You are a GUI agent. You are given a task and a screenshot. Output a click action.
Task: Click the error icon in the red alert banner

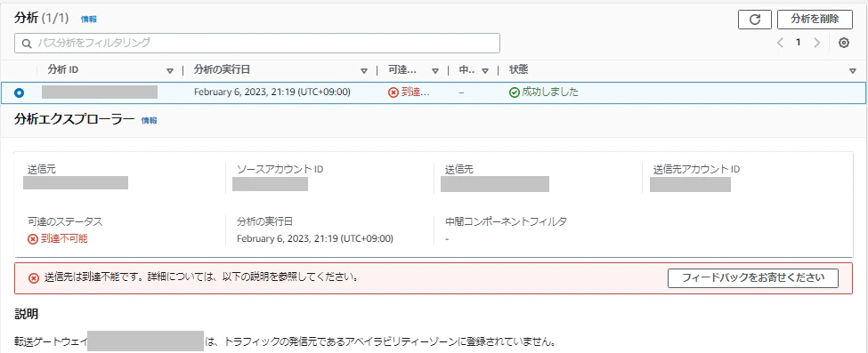click(35, 277)
